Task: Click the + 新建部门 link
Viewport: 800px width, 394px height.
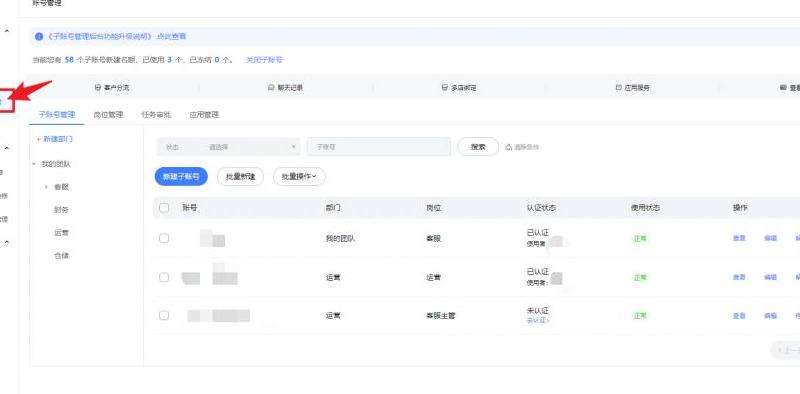Action: (55, 139)
